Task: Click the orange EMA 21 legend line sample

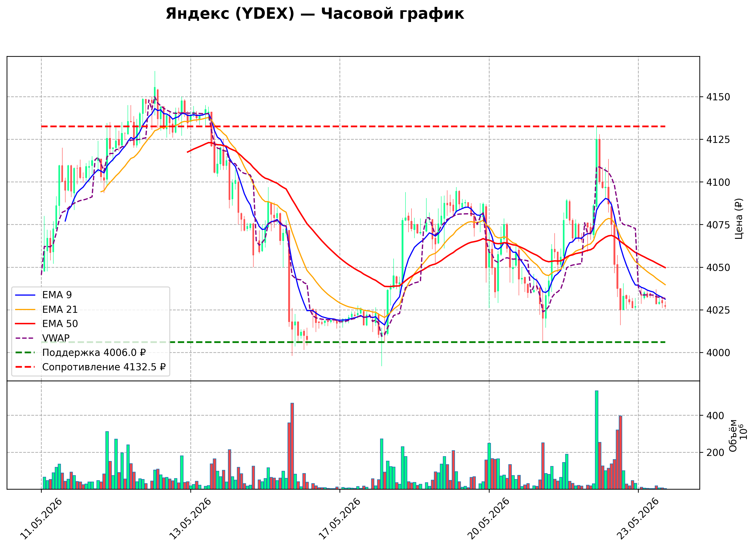Action: click(x=25, y=309)
